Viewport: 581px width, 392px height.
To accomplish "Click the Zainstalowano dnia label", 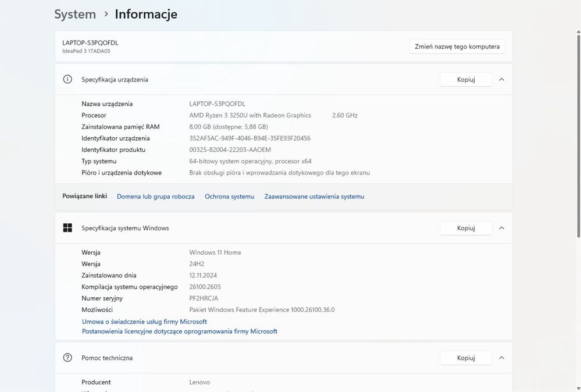I will [x=109, y=275].
